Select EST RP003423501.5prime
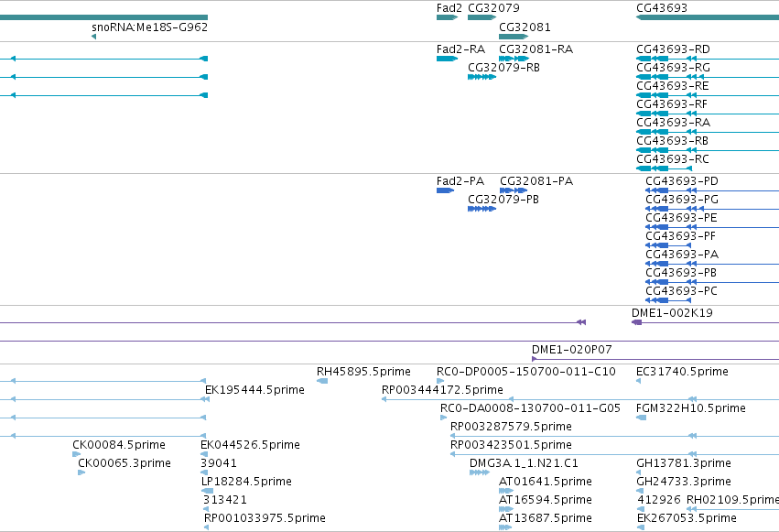Screen dimensions: 779x532 [614, 454]
